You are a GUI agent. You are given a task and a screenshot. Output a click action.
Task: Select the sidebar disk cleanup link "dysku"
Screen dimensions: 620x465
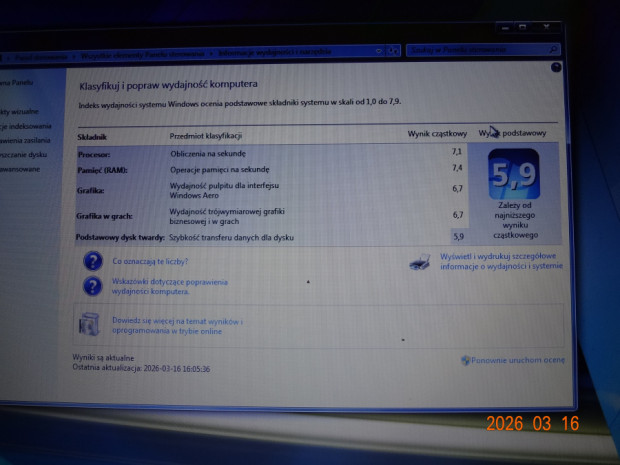click(x=22, y=154)
